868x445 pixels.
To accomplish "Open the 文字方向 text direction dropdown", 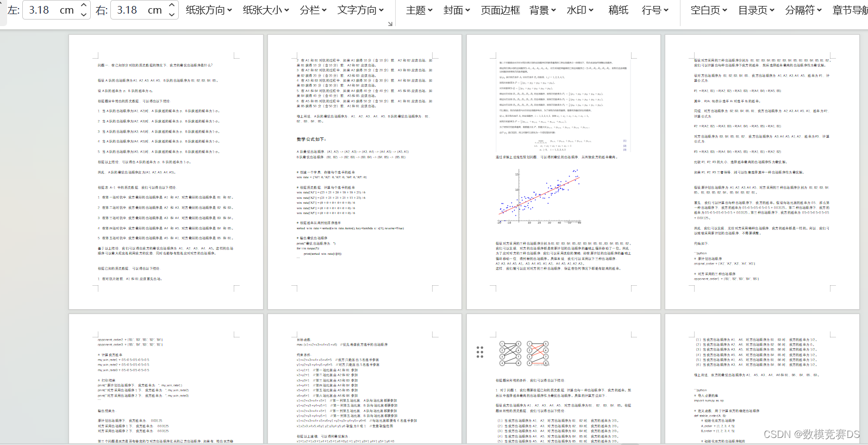I will [x=360, y=10].
